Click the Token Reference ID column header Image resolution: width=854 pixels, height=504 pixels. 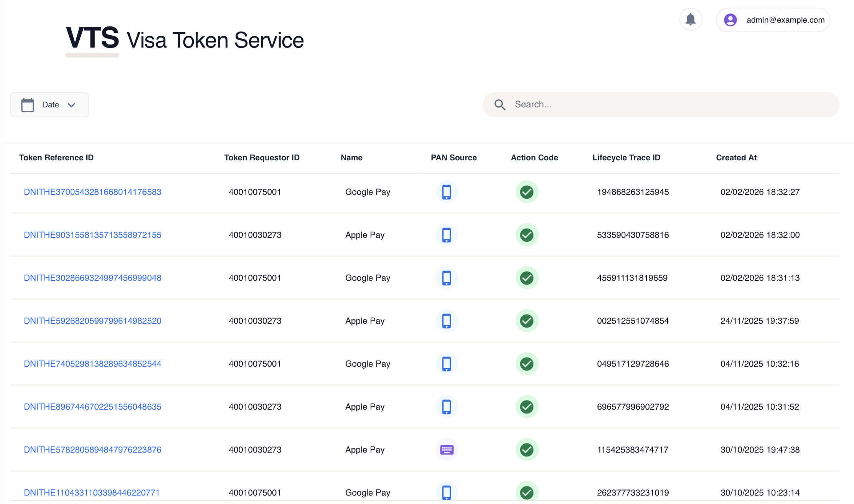click(x=56, y=158)
